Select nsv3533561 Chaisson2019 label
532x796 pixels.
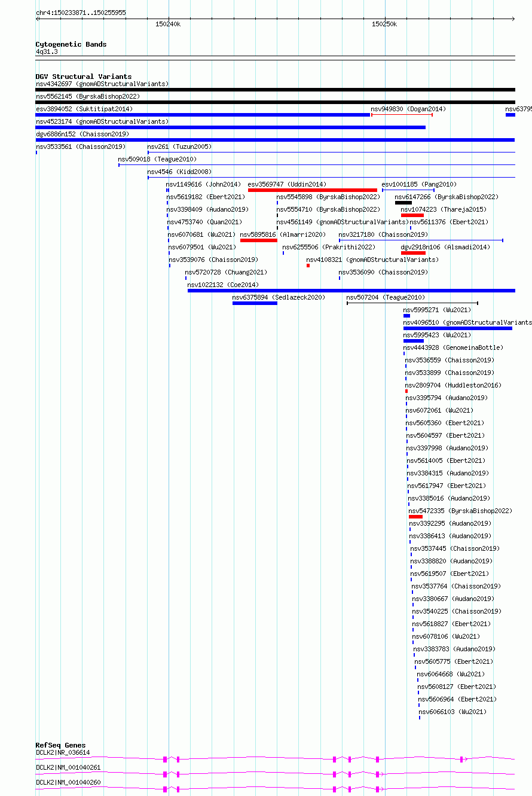(x=81, y=147)
